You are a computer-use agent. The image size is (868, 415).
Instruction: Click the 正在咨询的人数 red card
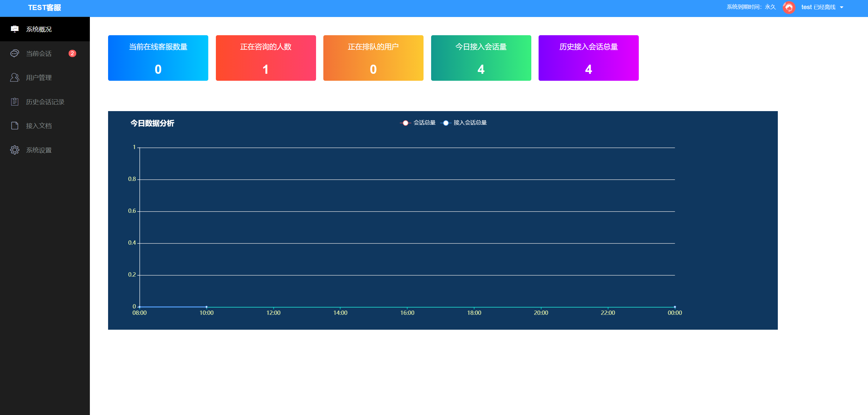pyautogui.click(x=266, y=58)
